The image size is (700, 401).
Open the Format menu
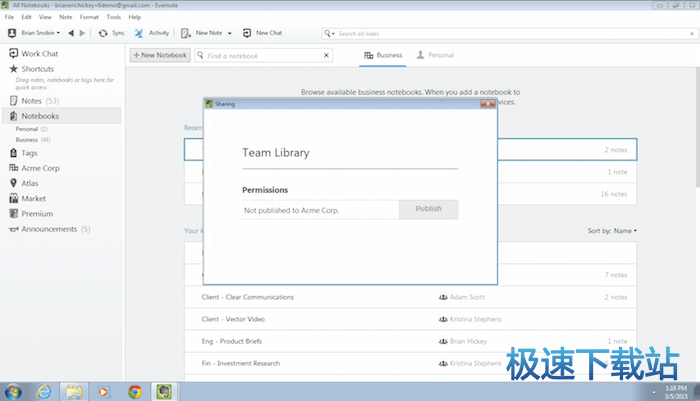click(x=89, y=17)
